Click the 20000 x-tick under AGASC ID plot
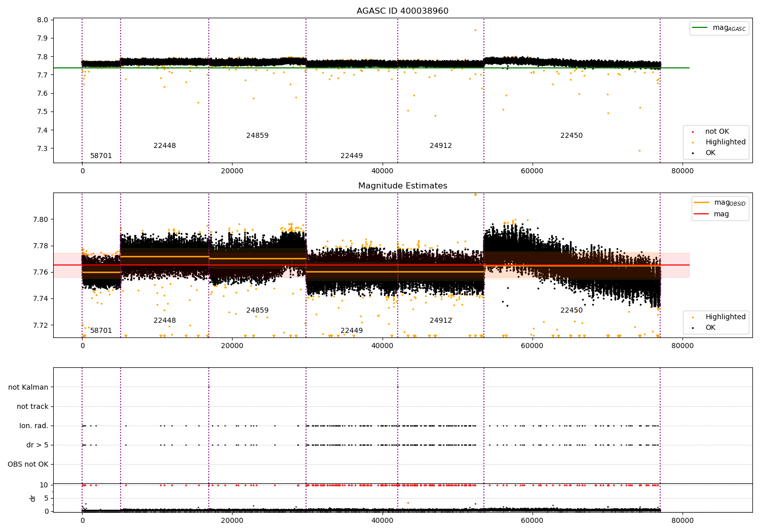 click(x=232, y=171)
